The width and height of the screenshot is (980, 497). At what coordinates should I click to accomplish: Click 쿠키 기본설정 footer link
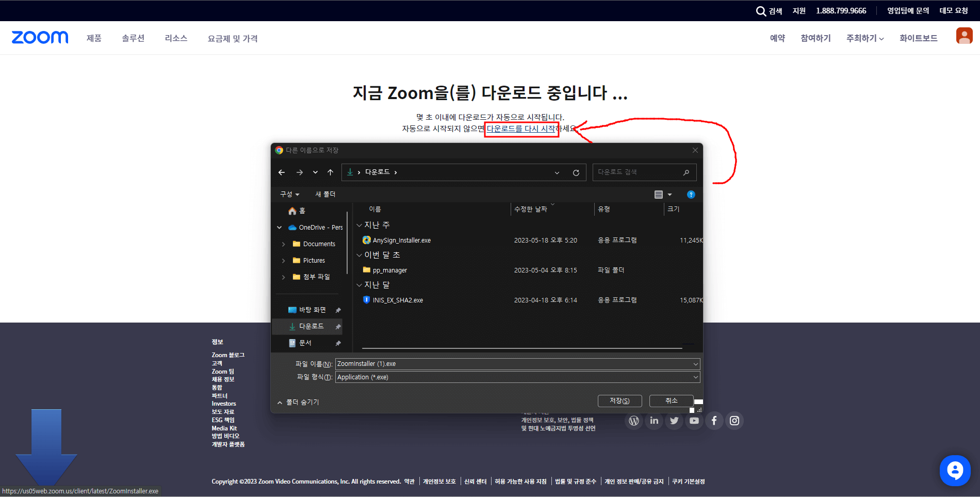tap(688, 482)
